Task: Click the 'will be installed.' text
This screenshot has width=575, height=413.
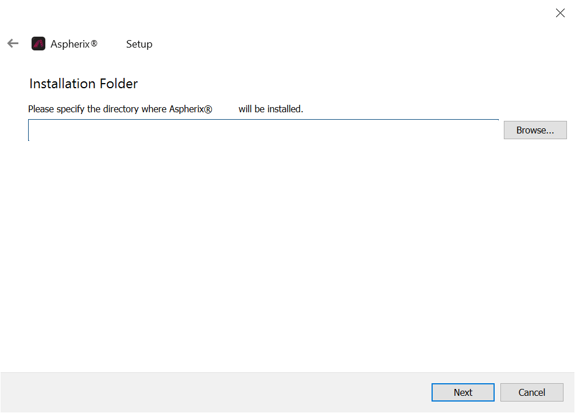Action: click(x=271, y=109)
